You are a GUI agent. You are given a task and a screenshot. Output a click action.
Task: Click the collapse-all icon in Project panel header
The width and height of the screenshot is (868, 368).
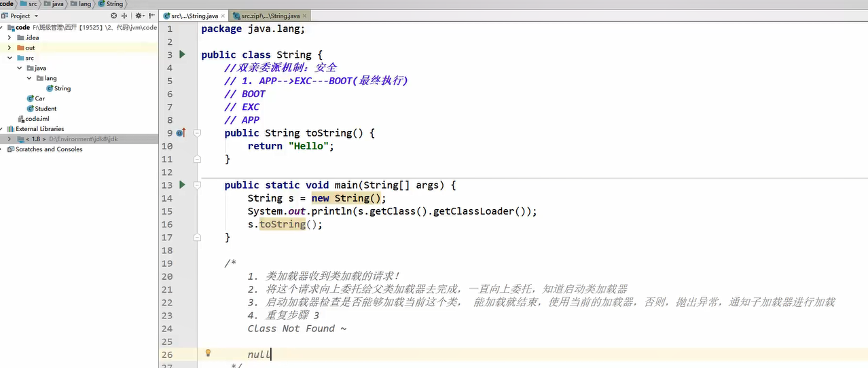[124, 16]
